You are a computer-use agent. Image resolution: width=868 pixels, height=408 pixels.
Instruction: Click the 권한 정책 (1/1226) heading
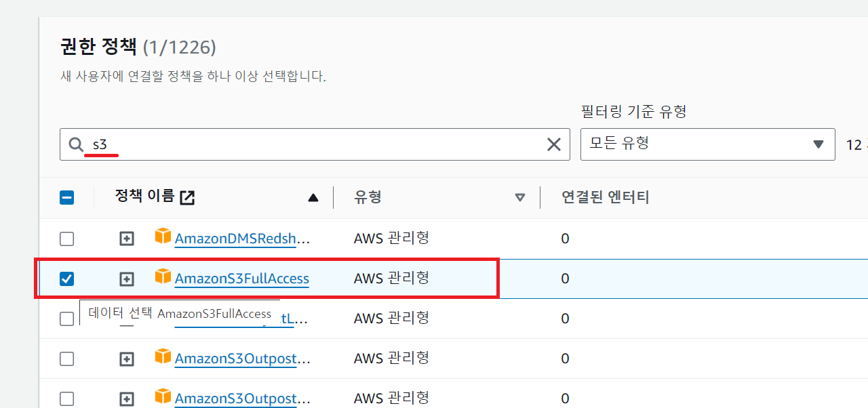pyautogui.click(x=138, y=47)
